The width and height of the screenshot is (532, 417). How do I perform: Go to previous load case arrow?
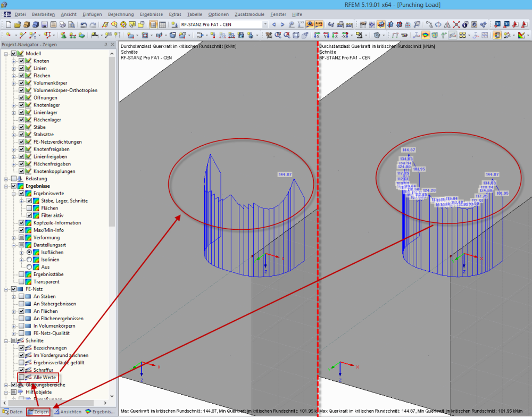click(274, 24)
